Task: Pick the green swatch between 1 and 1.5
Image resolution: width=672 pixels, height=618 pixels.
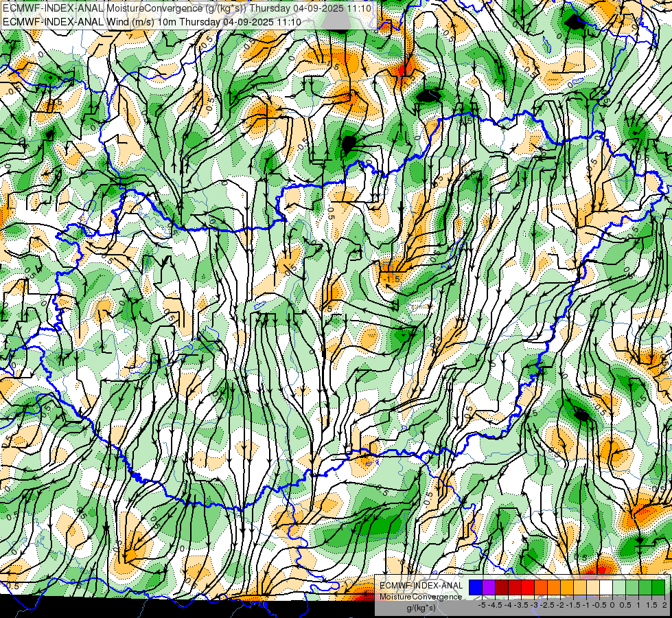Action: tap(645, 588)
